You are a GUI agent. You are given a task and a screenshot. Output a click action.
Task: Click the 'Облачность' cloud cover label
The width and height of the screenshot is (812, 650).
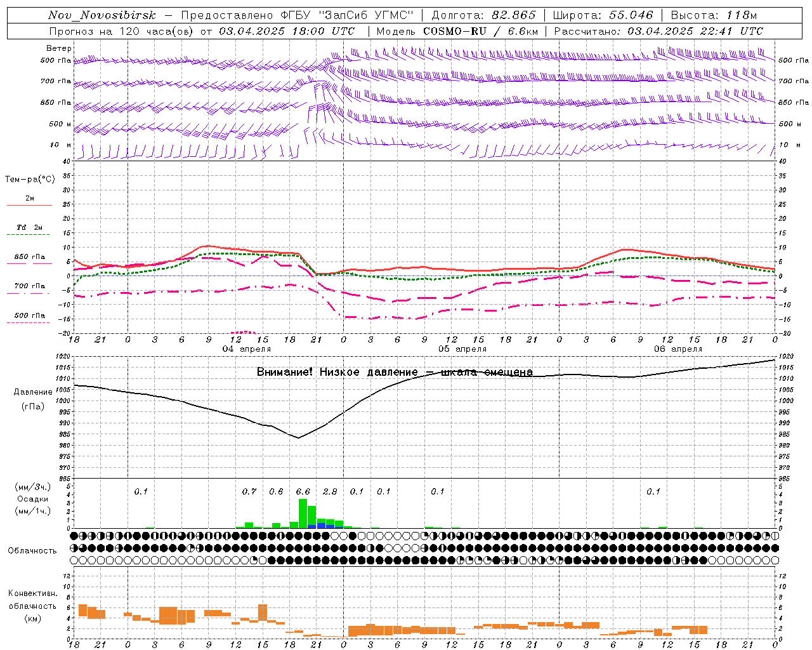coord(32,550)
